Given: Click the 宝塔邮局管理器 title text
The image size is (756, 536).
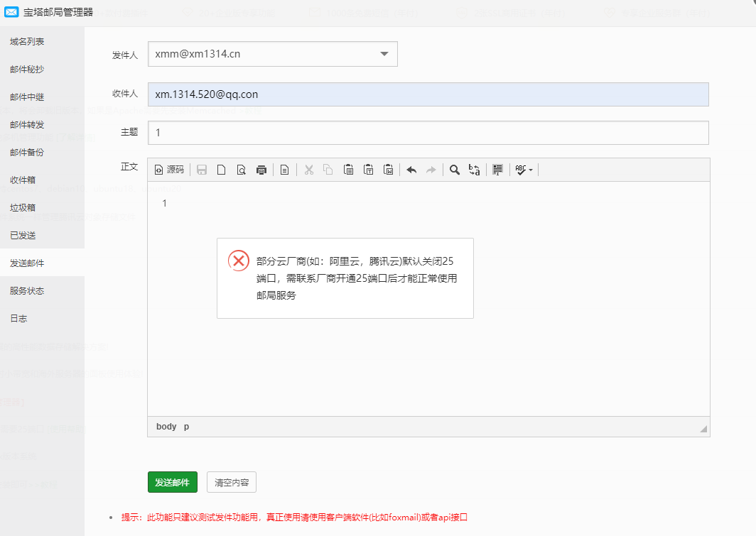Looking at the screenshot, I should [58, 12].
